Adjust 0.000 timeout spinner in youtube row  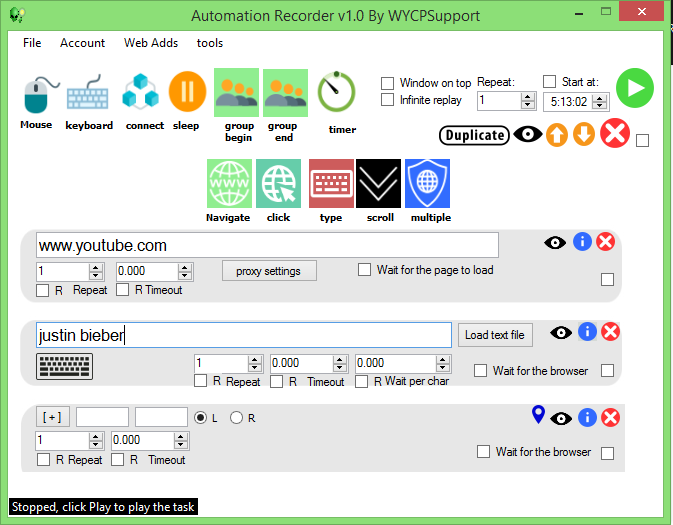[185, 271]
